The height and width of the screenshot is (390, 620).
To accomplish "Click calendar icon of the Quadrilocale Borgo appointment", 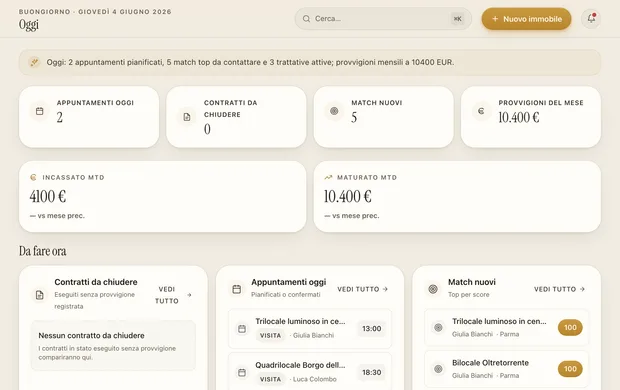I will 242,372.
